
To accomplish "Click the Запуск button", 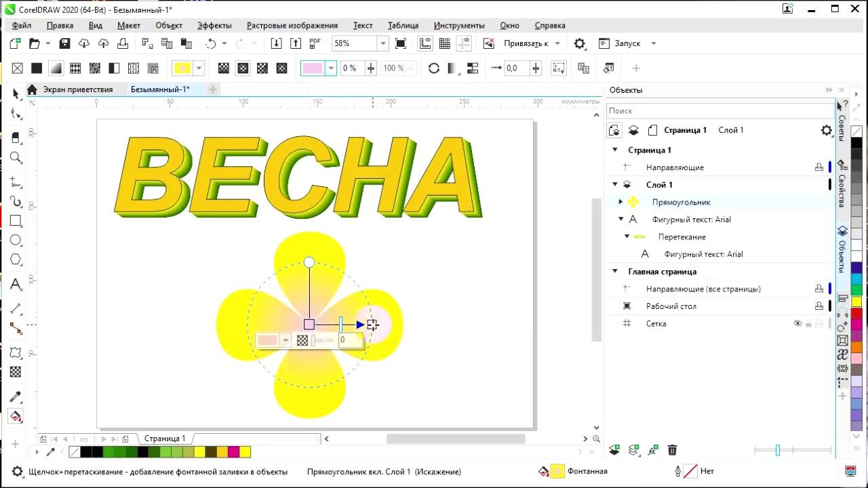I will pos(627,43).
